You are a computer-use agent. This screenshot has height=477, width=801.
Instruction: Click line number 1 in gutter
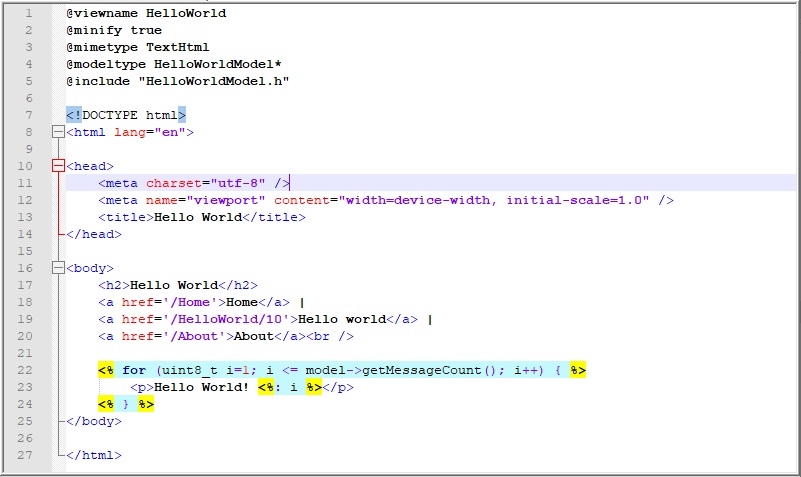29,13
